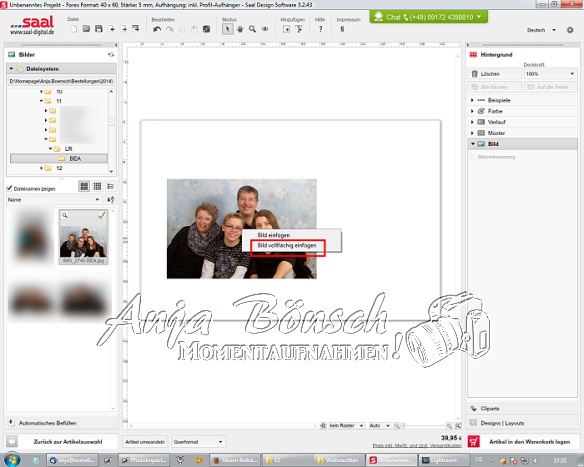The image size is (584, 467).
Task: Click the zoom-in magnifier by the zoom slider
Action: tap(449, 425)
